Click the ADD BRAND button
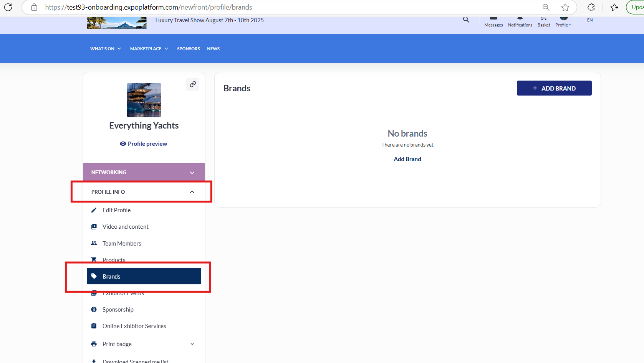 554,88
